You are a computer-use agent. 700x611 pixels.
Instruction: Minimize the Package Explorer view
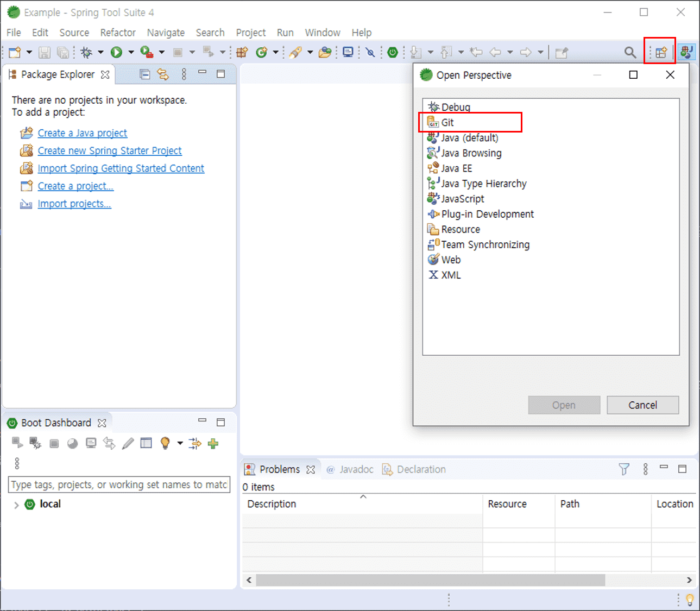tap(202, 72)
